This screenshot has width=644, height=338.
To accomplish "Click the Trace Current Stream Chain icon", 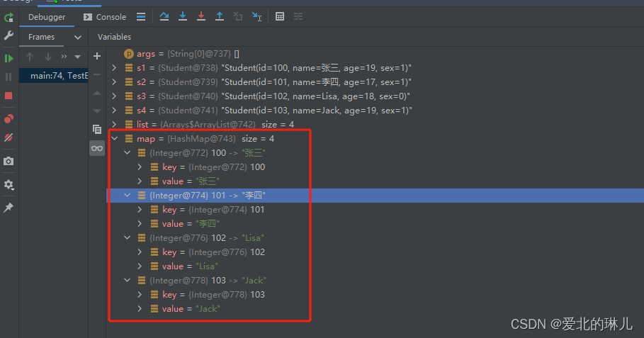I will 298,16.
